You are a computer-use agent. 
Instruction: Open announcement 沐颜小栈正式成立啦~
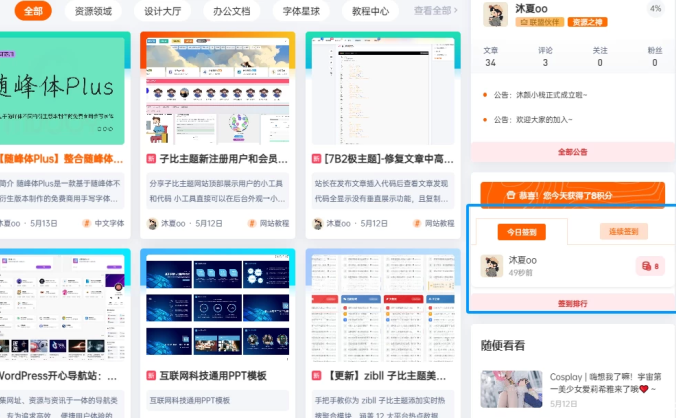click(x=540, y=95)
